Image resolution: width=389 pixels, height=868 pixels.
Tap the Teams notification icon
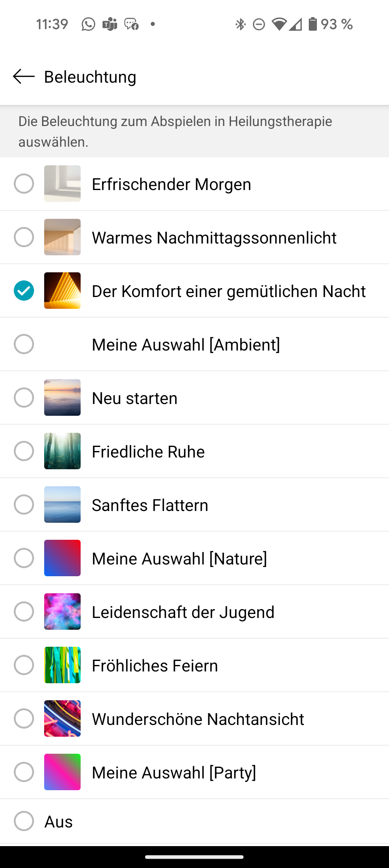(x=110, y=24)
